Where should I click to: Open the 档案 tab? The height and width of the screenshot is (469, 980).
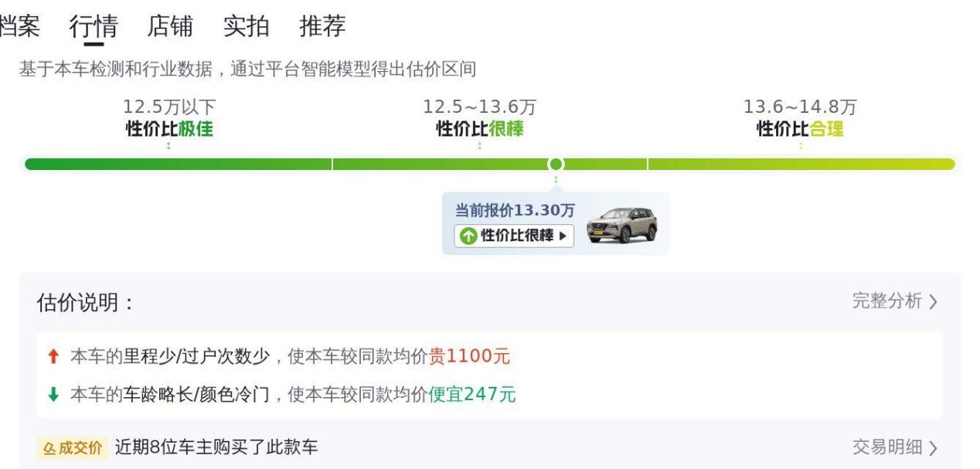pyautogui.click(x=19, y=26)
